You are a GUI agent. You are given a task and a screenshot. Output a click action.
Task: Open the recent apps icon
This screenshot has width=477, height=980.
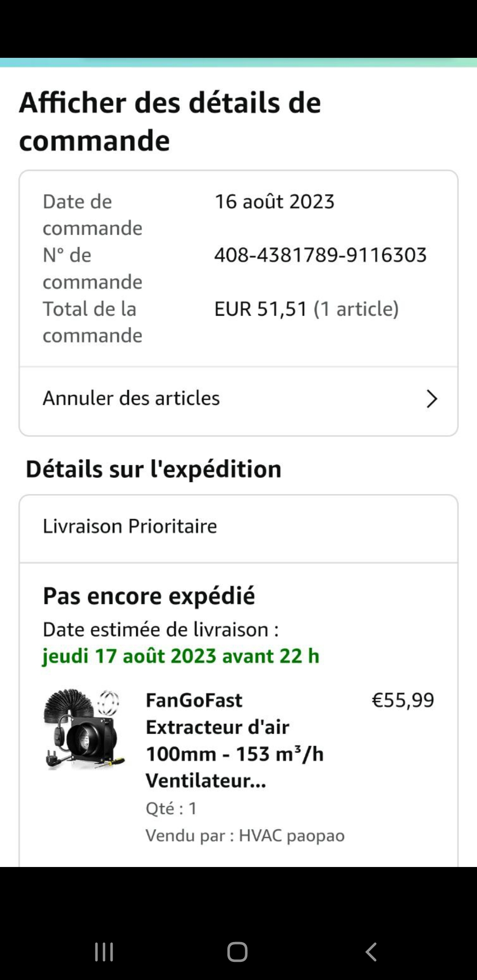(104, 952)
